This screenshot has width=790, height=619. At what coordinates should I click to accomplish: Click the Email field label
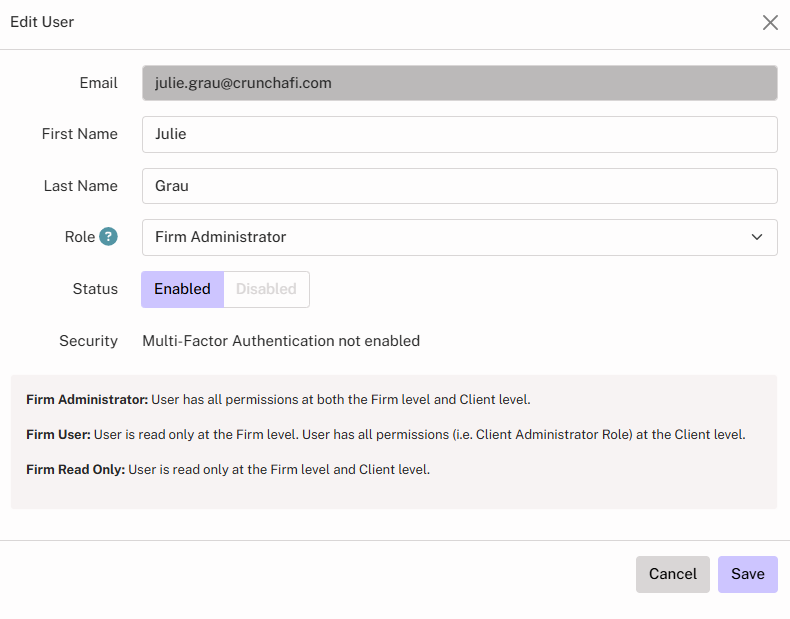point(98,83)
